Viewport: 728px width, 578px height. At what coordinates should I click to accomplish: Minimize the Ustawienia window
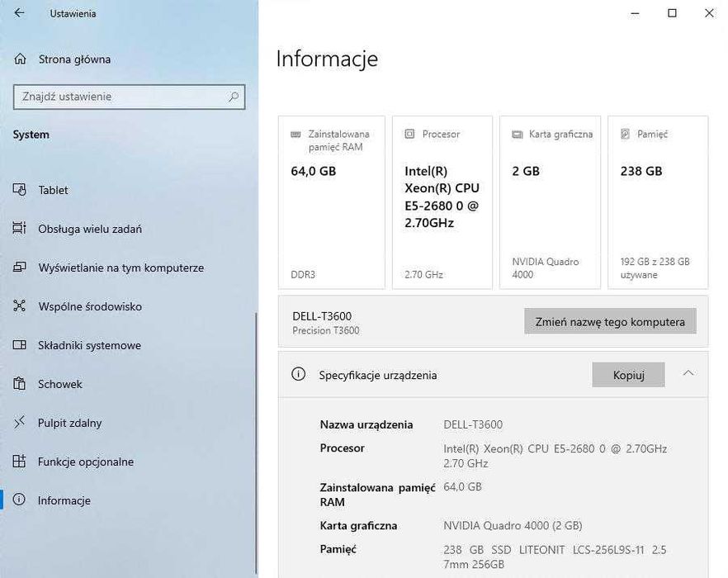pos(636,13)
